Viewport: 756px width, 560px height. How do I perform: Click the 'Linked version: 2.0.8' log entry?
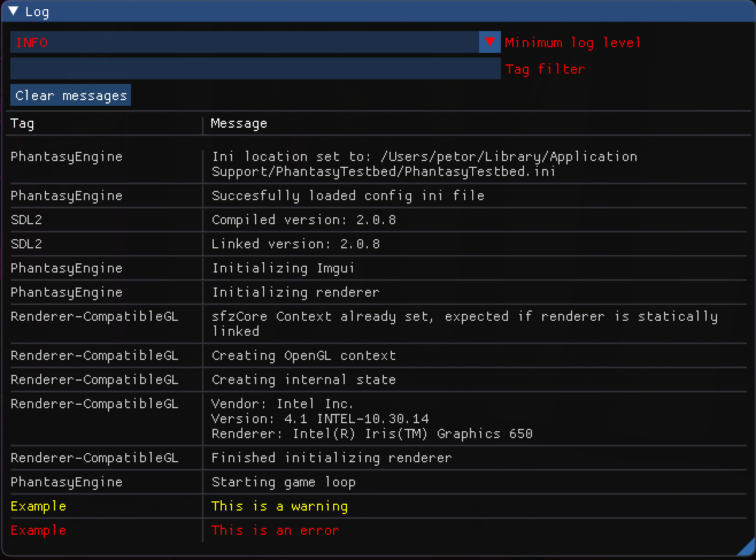click(x=295, y=244)
